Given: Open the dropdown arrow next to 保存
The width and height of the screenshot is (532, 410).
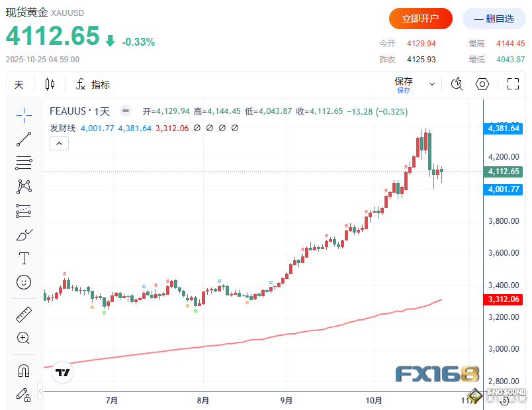Looking at the screenshot, I should pos(432,85).
